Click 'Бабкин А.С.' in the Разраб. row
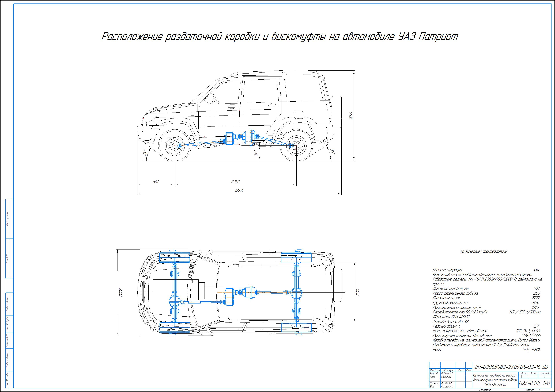Viewport: 555px width, 392px height. point(447,373)
